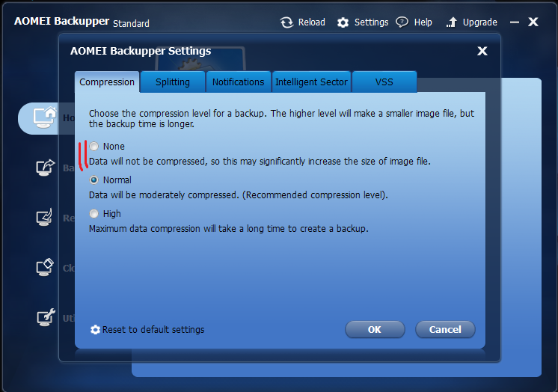This screenshot has height=392, width=558.
Task: Click the OK button
Action: [x=375, y=330]
